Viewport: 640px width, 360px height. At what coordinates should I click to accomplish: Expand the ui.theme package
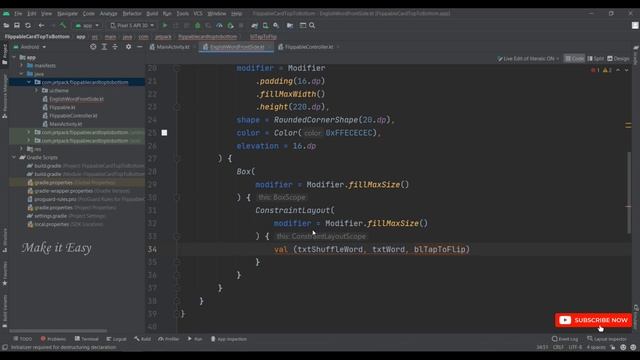coord(37,91)
